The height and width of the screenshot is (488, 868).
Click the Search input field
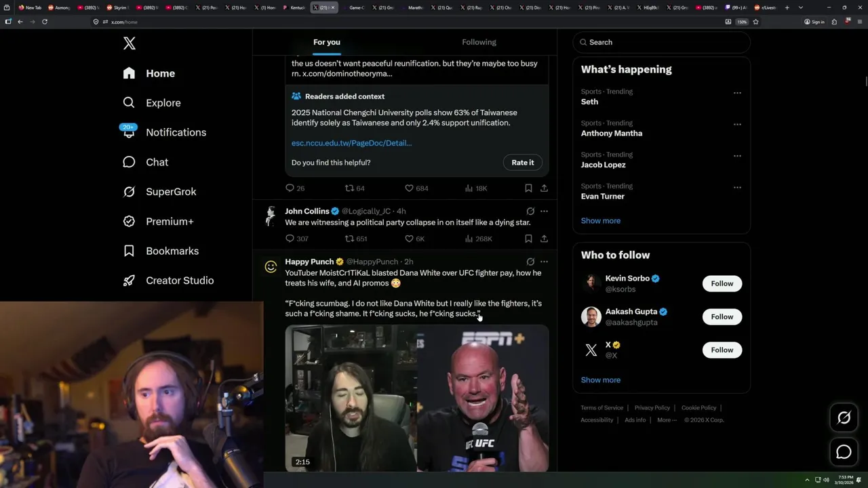tap(662, 42)
